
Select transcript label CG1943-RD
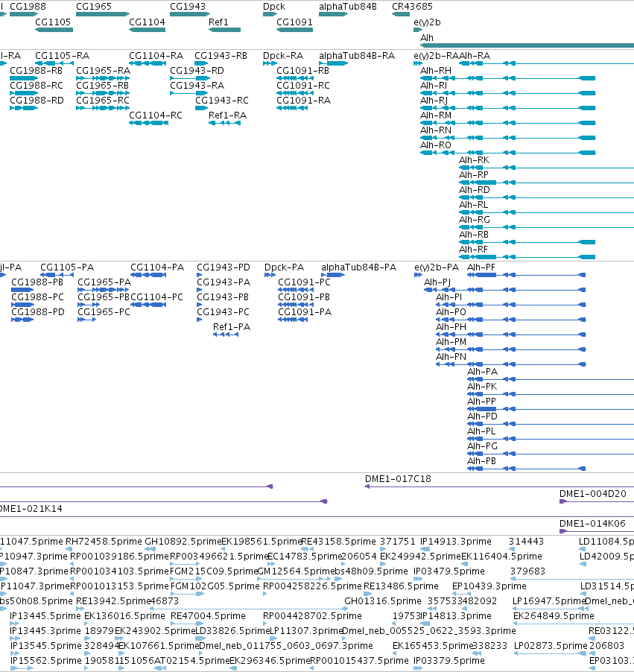click(197, 70)
